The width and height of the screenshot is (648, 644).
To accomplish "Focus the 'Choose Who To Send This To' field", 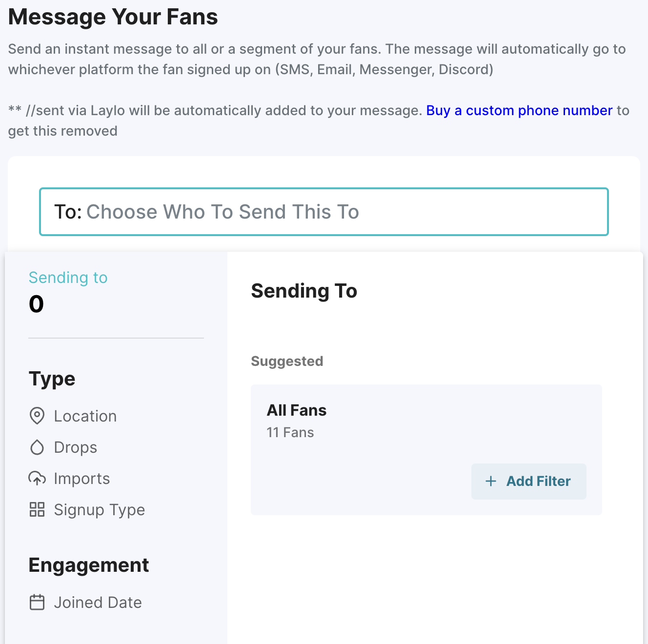I will pos(324,212).
